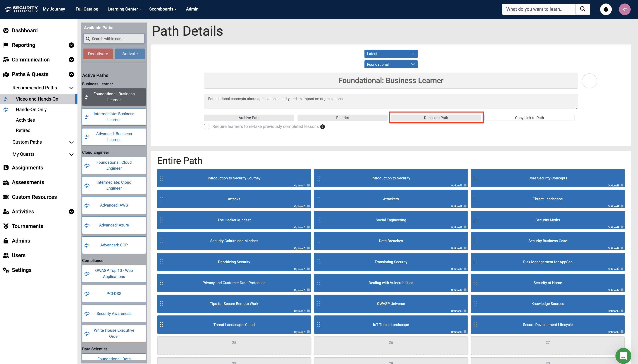Click the red Deactivate button
Screen dimensions: 638x364
coord(98,54)
